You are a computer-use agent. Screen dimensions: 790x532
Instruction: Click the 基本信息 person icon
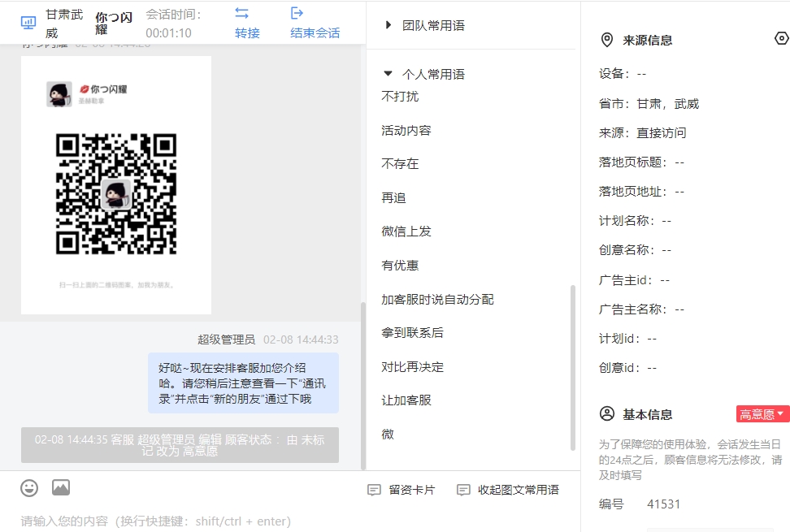tap(607, 413)
